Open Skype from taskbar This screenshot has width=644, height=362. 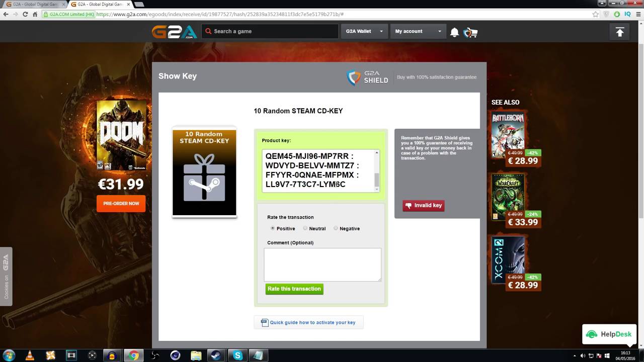(237, 355)
